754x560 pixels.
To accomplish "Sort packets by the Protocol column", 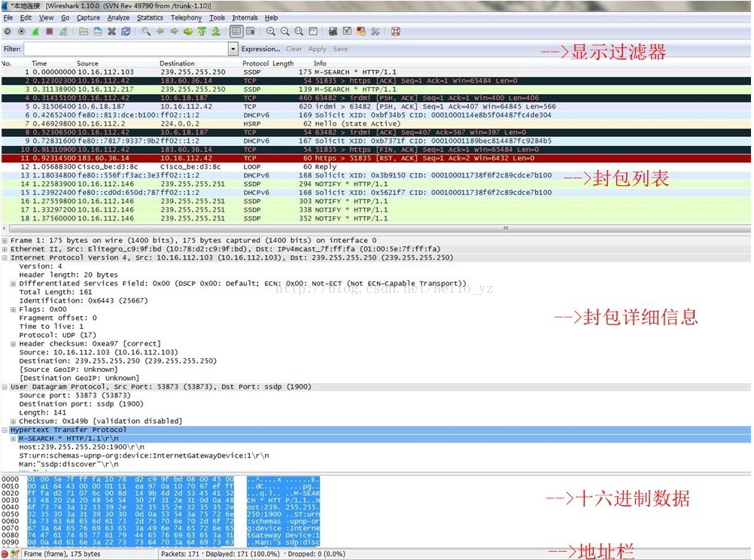I will coord(255,63).
